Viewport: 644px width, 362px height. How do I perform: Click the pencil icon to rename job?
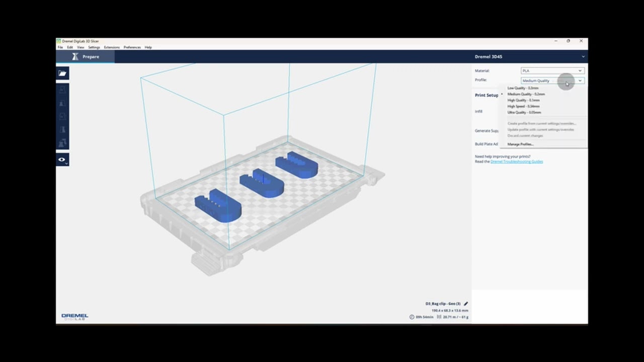tap(466, 304)
